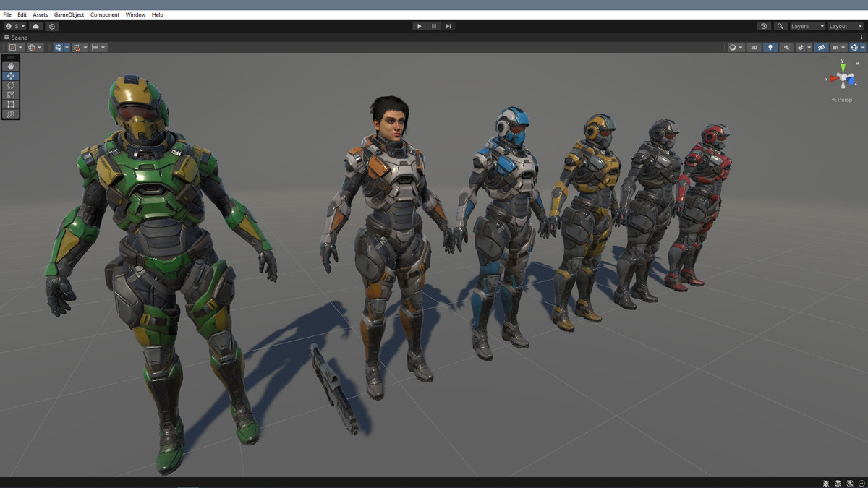Click the auto-generate lighting status icon
Image resolution: width=868 pixels, height=488 pixels.
tap(850, 483)
